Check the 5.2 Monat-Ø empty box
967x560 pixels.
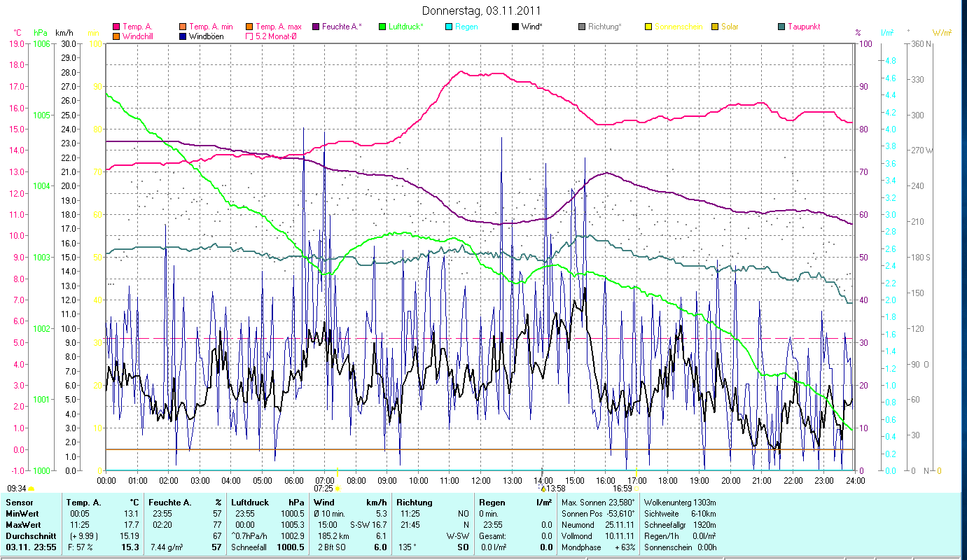[x=249, y=36]
